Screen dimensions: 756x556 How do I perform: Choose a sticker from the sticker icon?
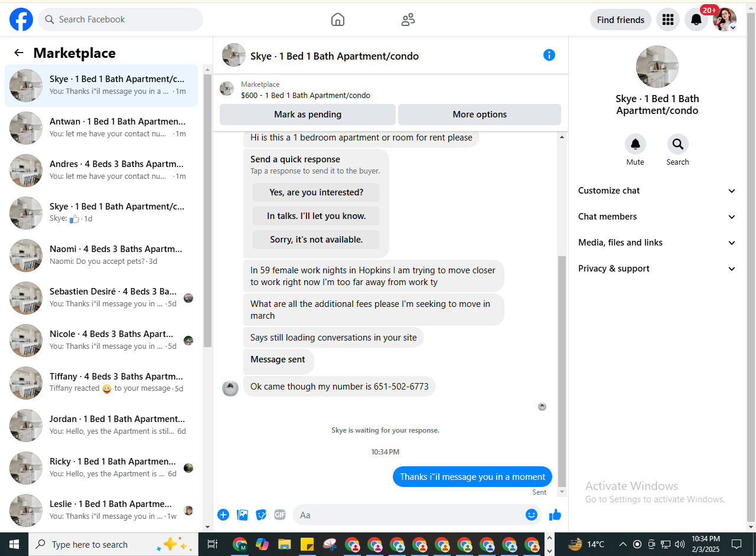(x=261, y=515)
